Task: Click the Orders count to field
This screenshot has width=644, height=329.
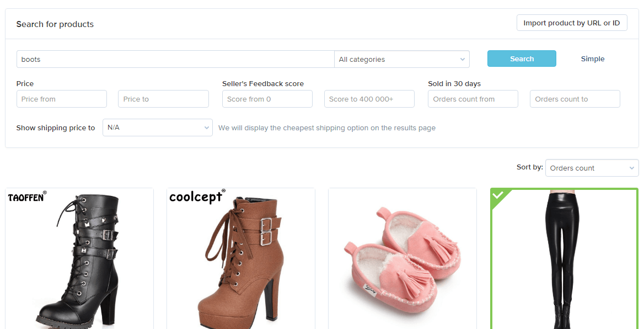Action: (575, 99)
